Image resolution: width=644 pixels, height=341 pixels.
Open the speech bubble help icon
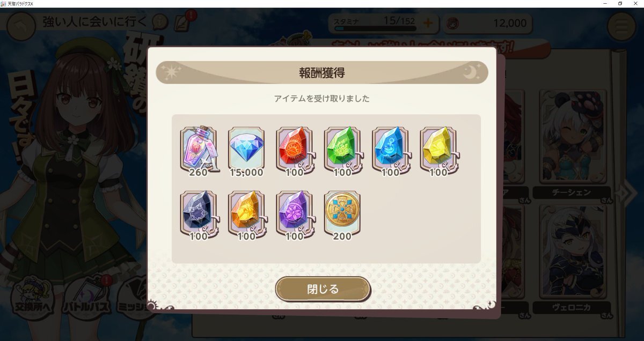pyautogui.click(x=159, y=22)
